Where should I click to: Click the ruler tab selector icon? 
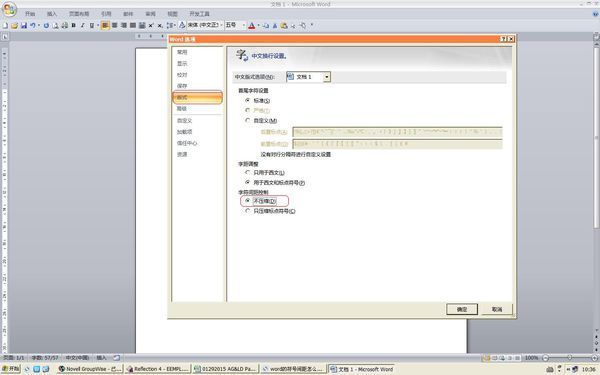pyautogui.click(x=5, y=37)
